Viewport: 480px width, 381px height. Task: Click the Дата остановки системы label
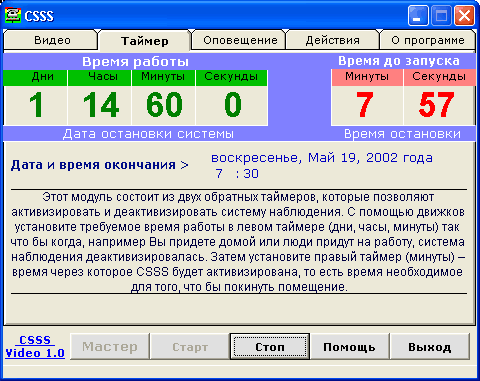click(148, 134)
